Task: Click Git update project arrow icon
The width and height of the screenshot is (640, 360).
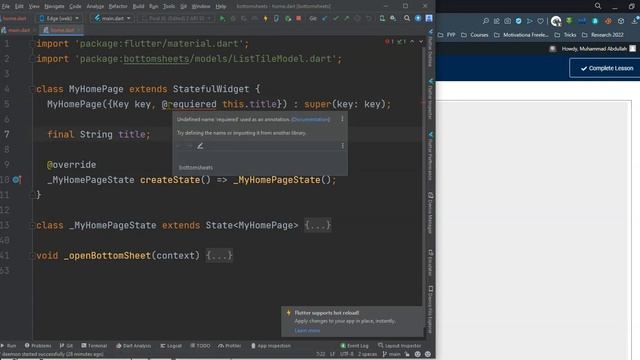Action: [x=325, y=18]
